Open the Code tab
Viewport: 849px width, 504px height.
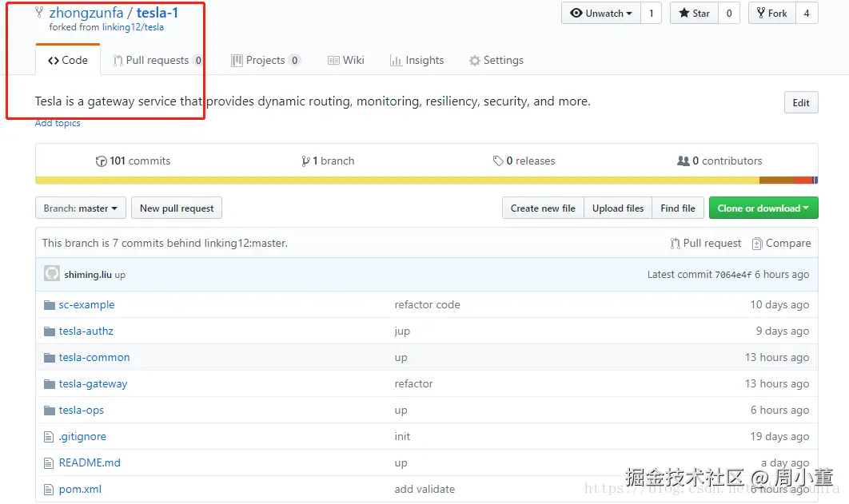coord(68,60)
